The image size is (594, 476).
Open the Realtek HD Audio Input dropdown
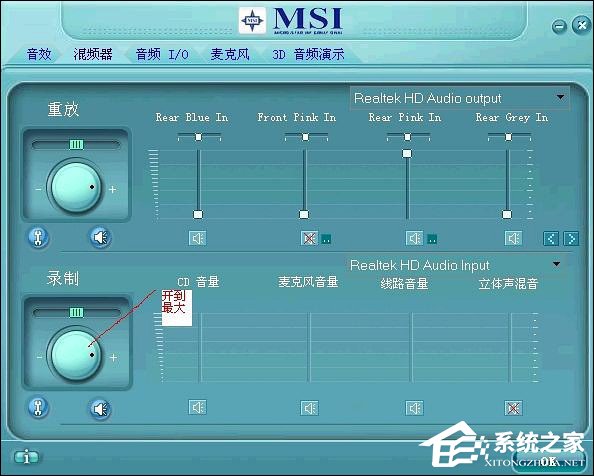pyautogui.click(x=456, y=265)
